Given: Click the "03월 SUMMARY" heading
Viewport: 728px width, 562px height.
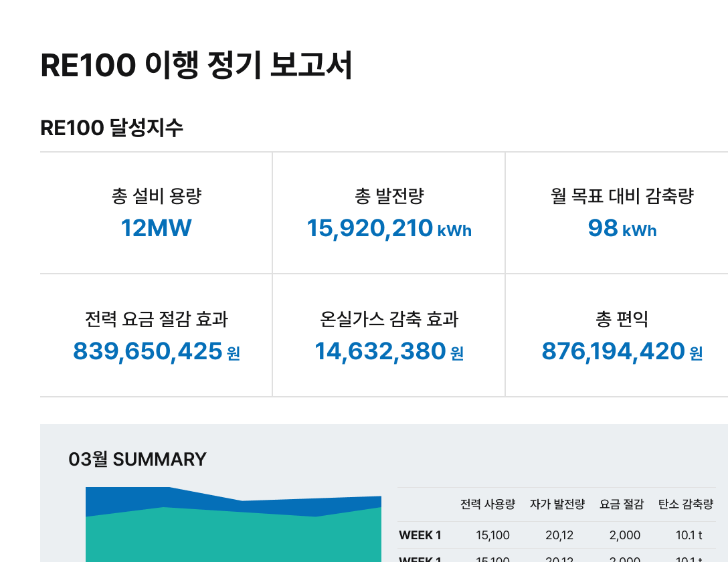Looking at the screenshot, I should (x=137, y=460).
